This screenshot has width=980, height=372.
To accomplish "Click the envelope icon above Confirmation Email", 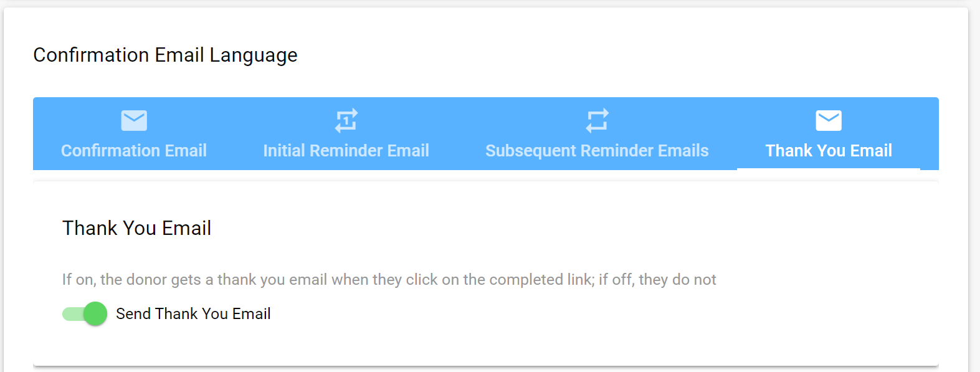I will pyautogui.click(x=134, y=120).
